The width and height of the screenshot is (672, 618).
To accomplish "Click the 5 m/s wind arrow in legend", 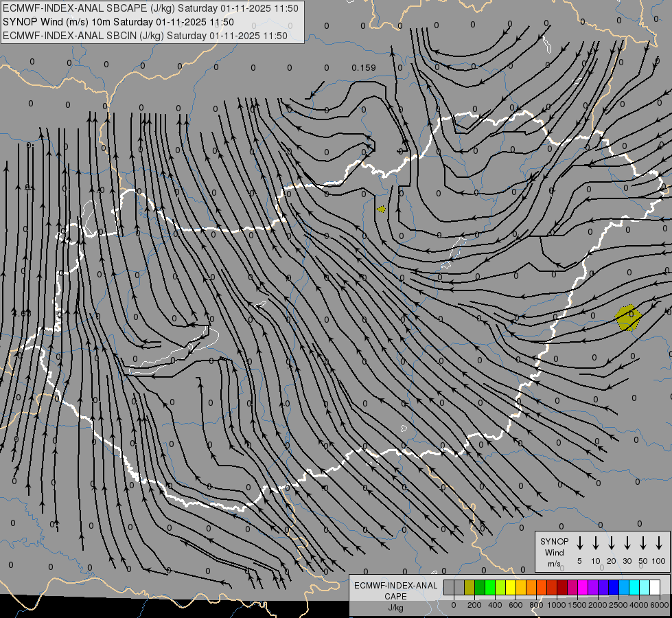I will pos(580,542).
